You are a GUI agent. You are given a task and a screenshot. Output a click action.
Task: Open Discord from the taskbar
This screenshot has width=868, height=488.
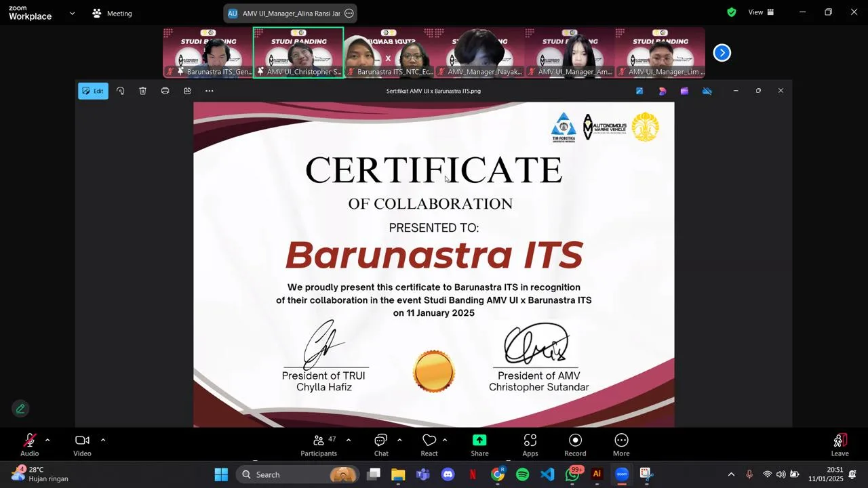[448, 474]
